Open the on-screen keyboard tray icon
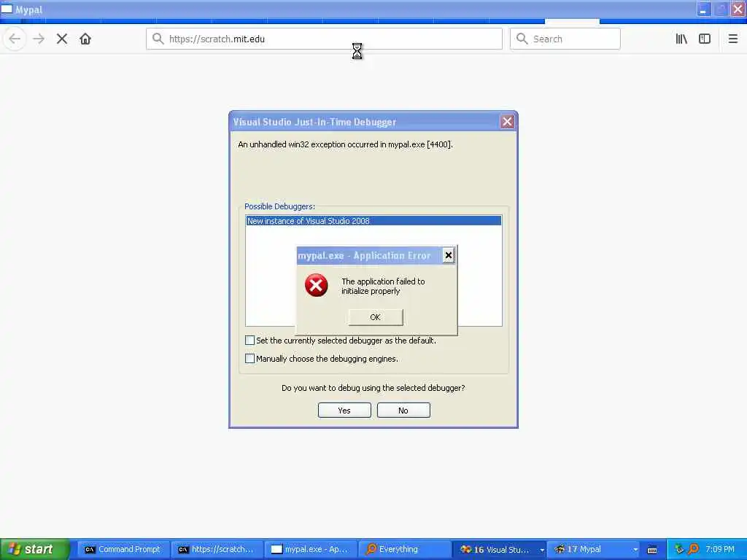 point(652,550)
